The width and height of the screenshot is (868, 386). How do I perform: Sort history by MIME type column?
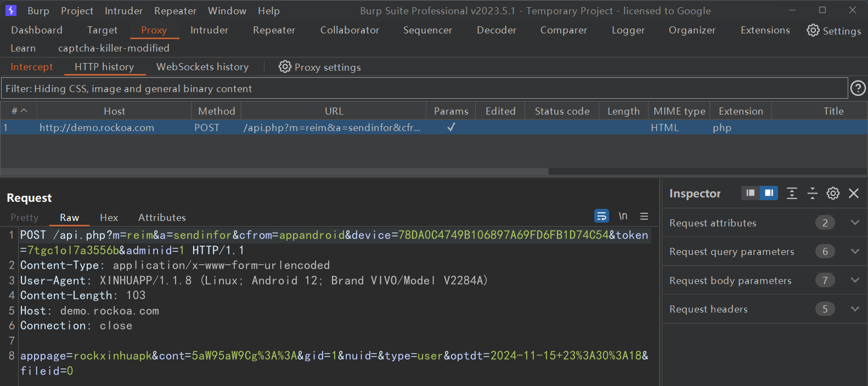coord(679,111)
